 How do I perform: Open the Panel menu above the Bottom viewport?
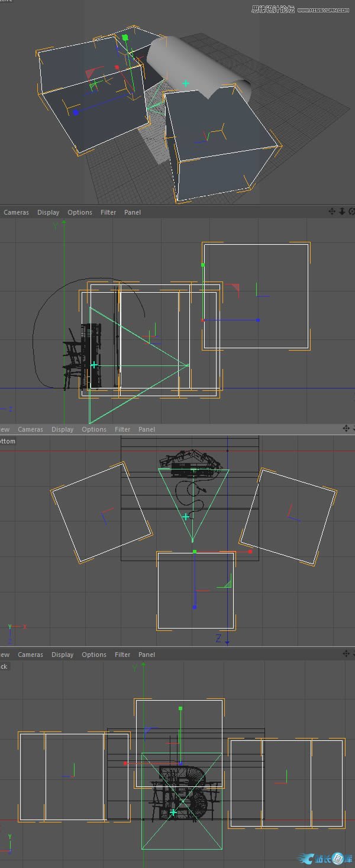[147, 429]
